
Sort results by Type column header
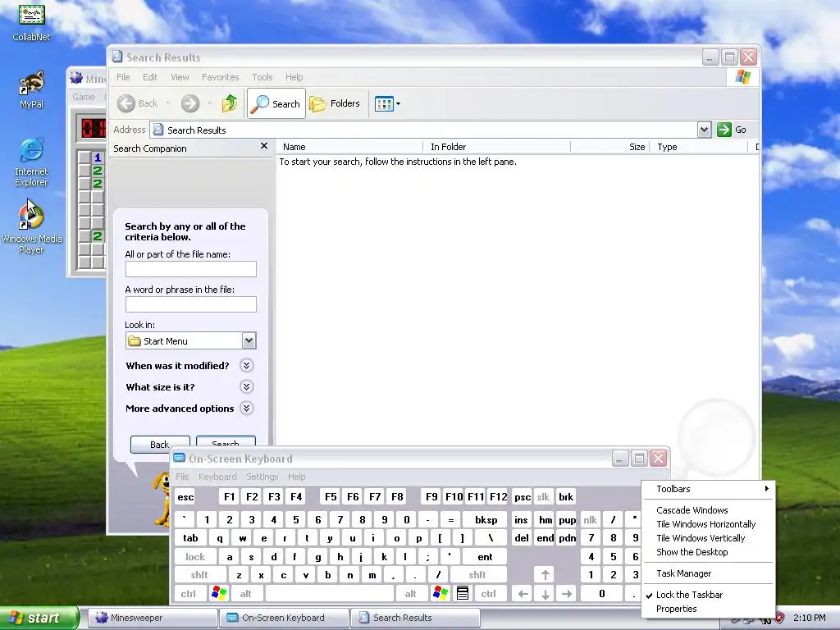[x=699, y=147]
